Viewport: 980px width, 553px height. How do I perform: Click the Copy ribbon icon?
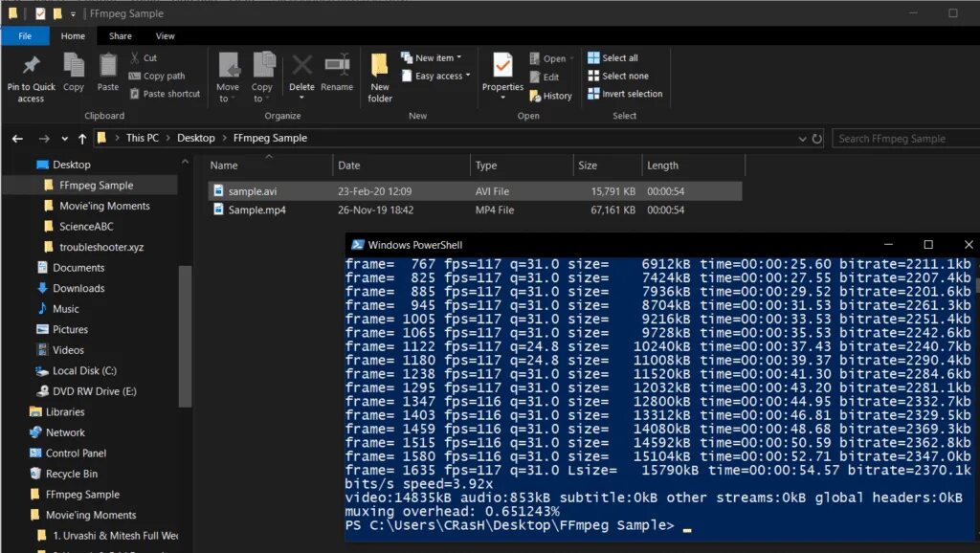click(74, 73)
